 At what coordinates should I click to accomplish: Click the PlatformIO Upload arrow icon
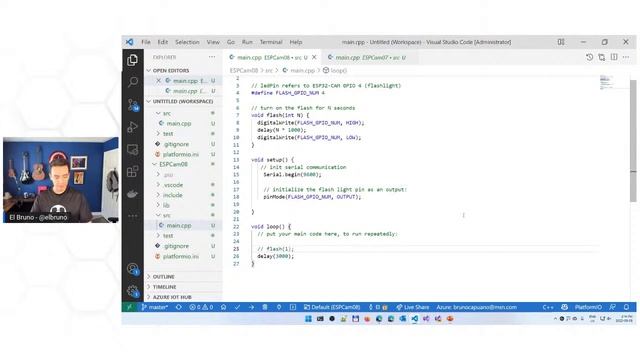(251, 307)
